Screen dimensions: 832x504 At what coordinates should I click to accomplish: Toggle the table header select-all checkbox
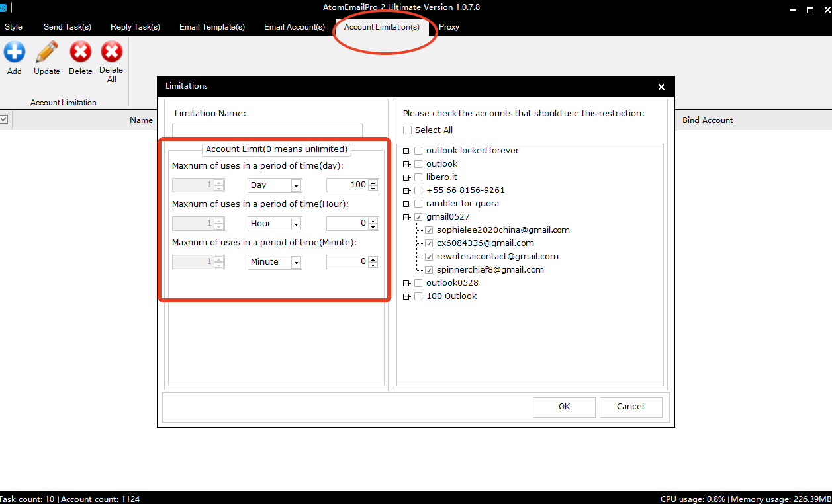[x=4, y=120]
